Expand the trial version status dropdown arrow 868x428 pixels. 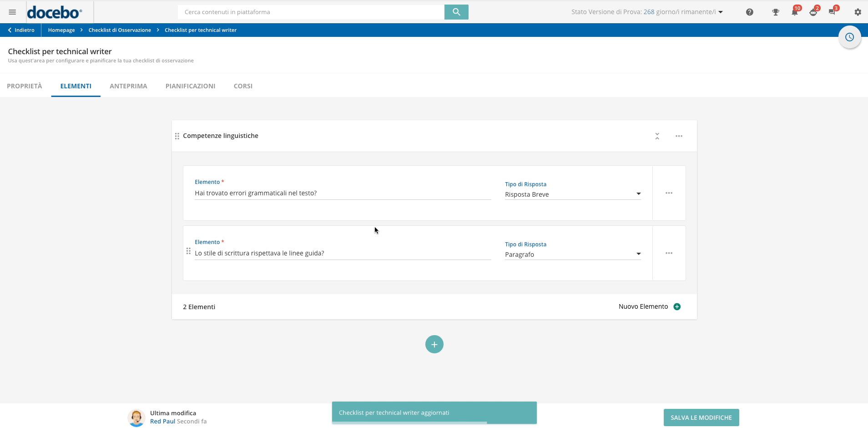click(x=721, y=12)
